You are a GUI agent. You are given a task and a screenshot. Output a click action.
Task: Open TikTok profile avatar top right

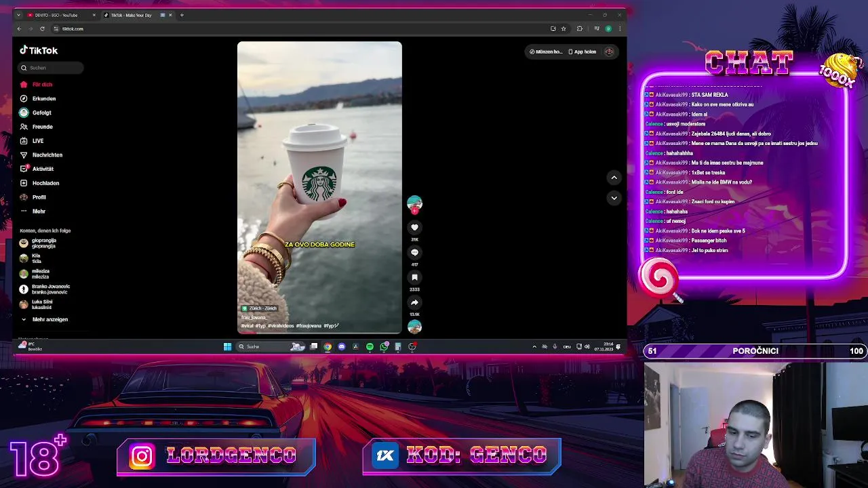pos(609,52)
